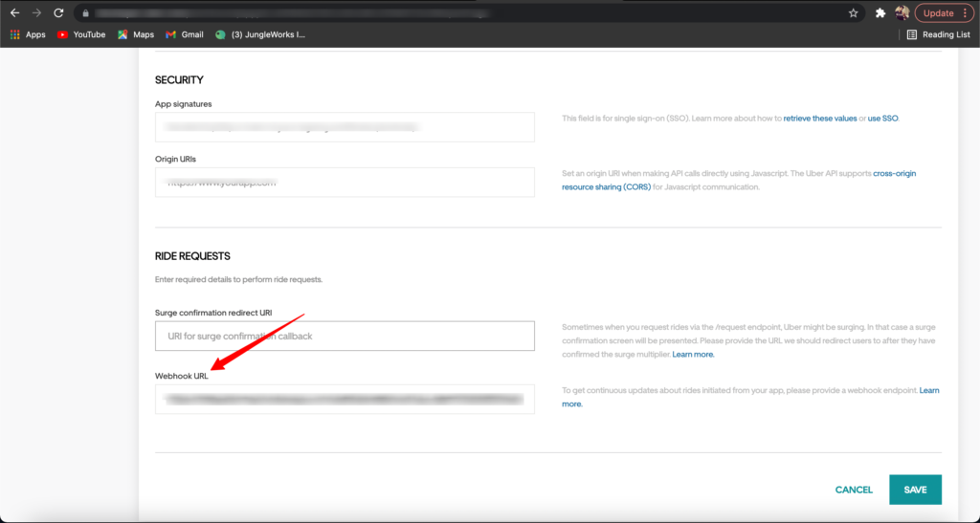This screenshot has width=980, height=523.
Task: Open YouTube bookmark
Action: coord(80,34)
